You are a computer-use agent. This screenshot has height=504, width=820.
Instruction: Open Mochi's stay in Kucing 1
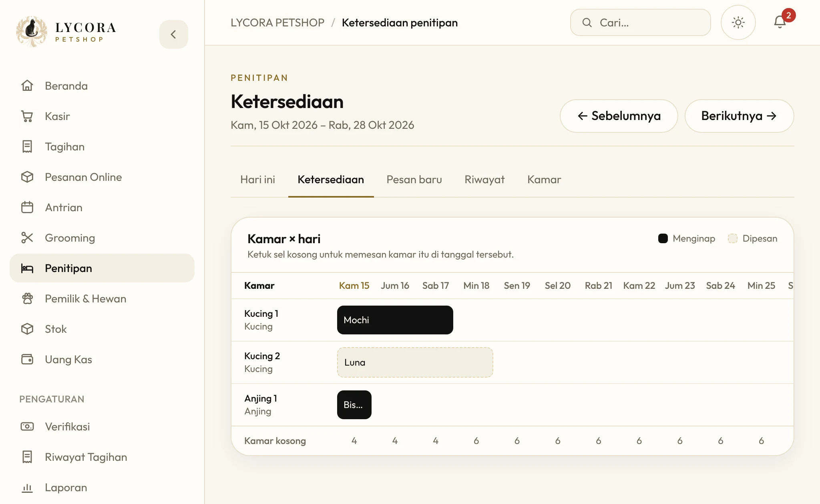coord(395,320)
